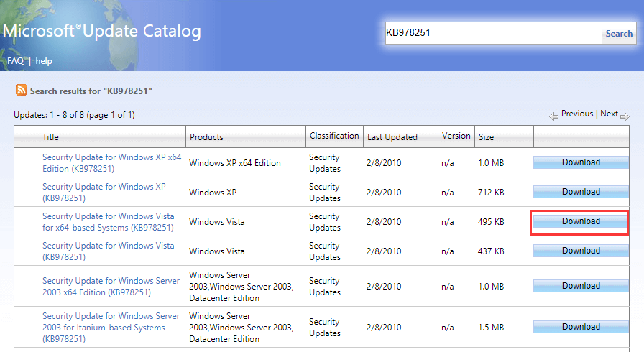
Task: Download the 437 KB Windows Vista update
Action: (581, 251)
